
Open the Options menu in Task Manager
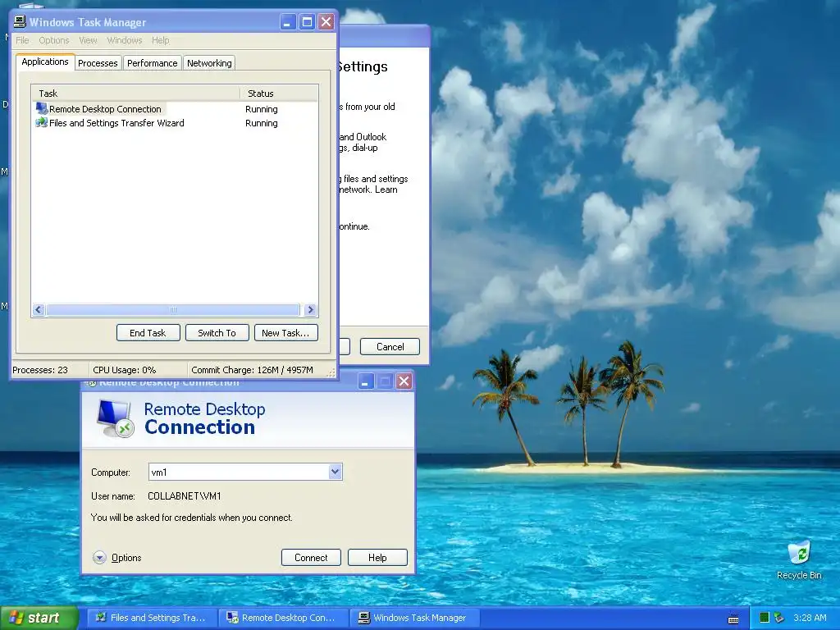[54, 40]
